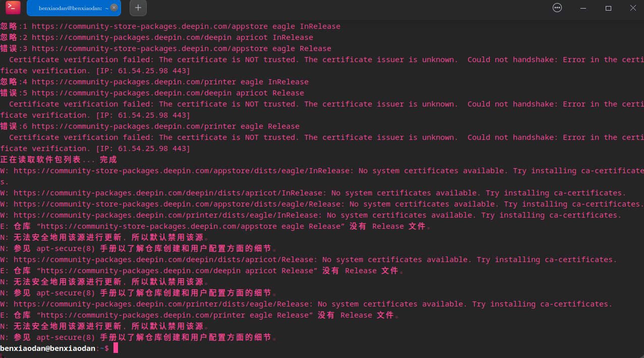
Task: Close the terminal window
Action: point(633,8)
